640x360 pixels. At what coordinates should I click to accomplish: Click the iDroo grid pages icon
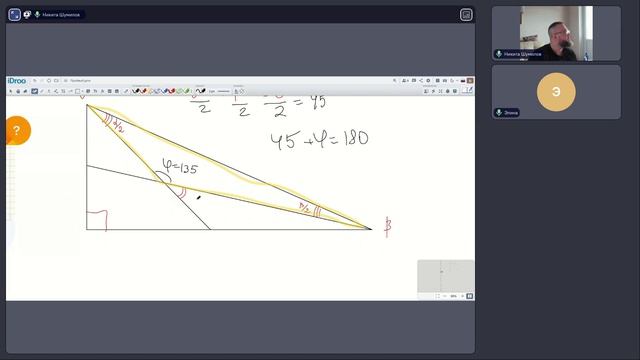[438, 80]
